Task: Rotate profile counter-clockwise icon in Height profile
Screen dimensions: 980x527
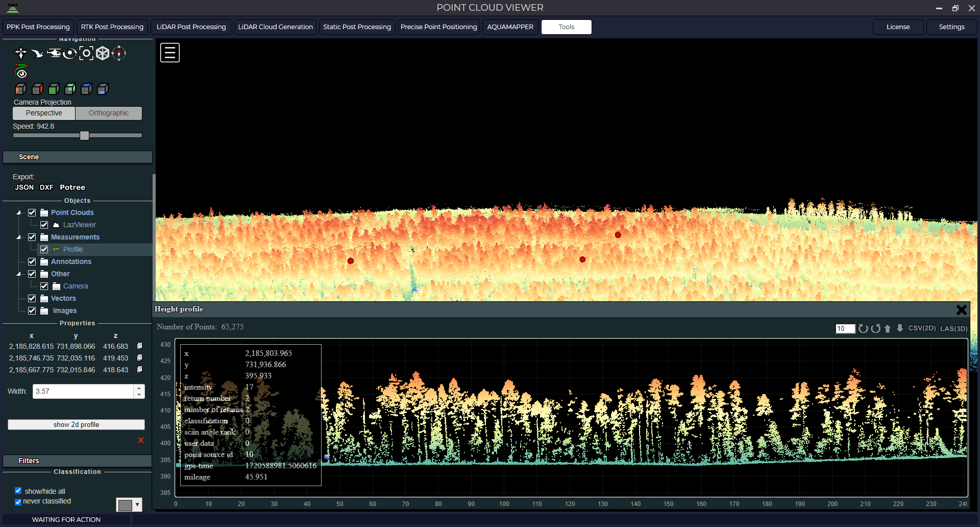Action: point(875,328)
